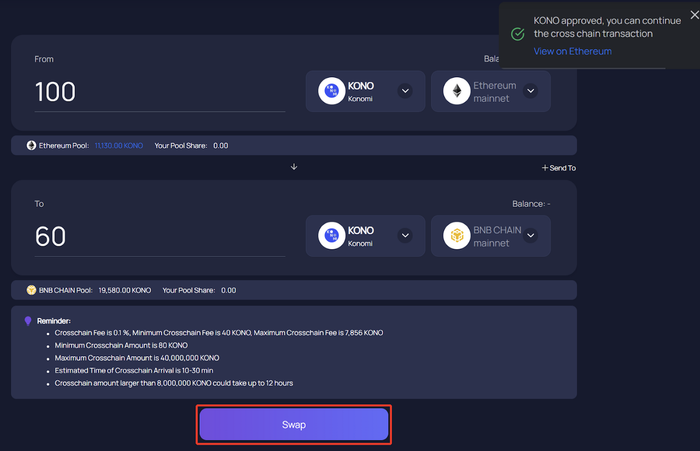Open the Ethereum mainnet network dropdown

point(530,91)
